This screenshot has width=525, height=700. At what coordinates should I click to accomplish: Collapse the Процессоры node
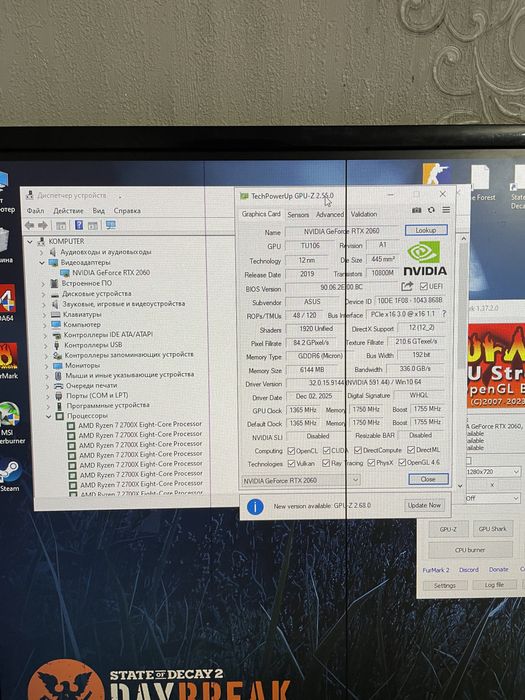click(49, 416)
